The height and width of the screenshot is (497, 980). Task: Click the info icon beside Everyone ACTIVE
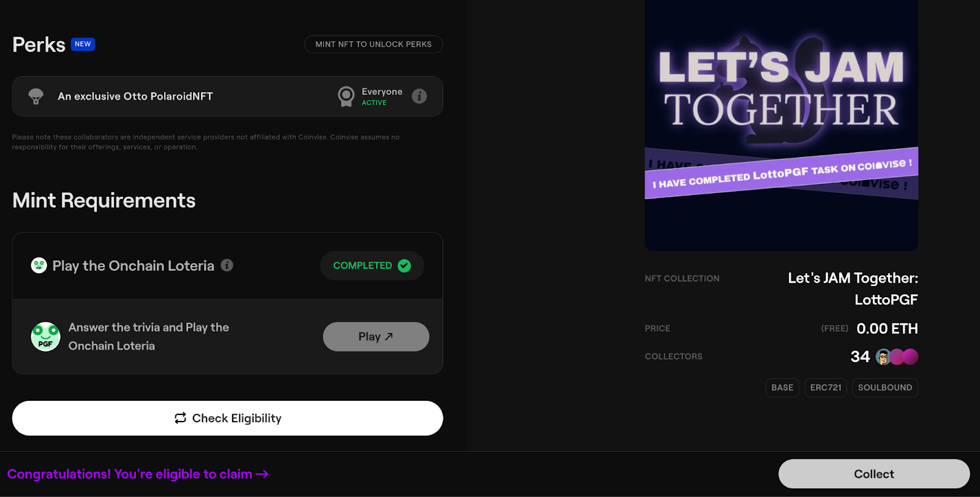(x=419, y=96)
